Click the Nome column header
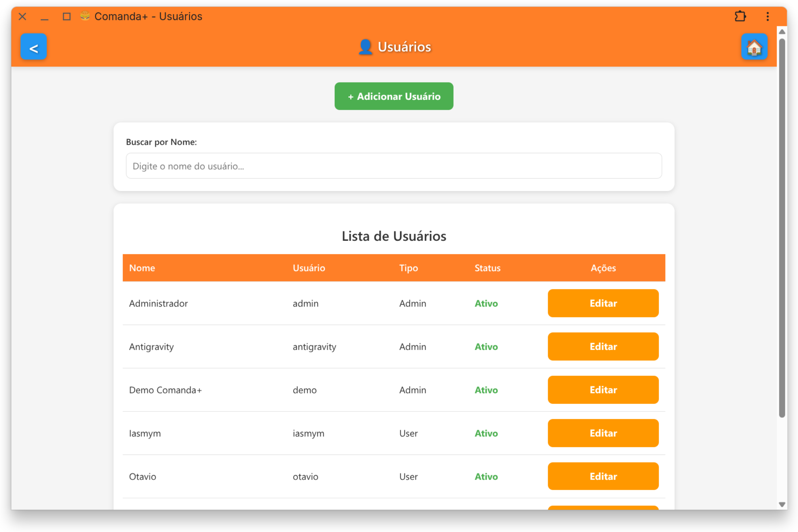 coord(142,268)
